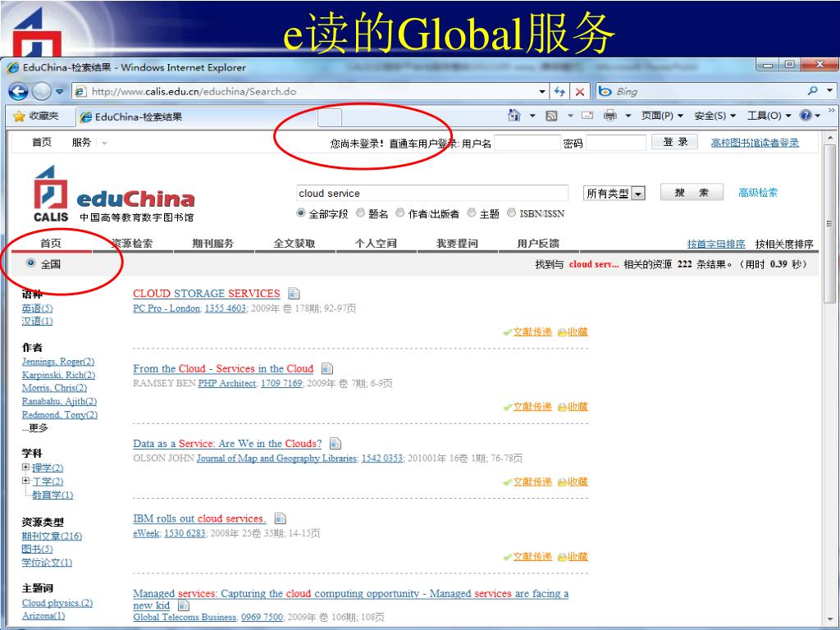Viewport: 840px width, 630px height.
Task: Click the blue Help question mark icon
Action: coord(806,115)
